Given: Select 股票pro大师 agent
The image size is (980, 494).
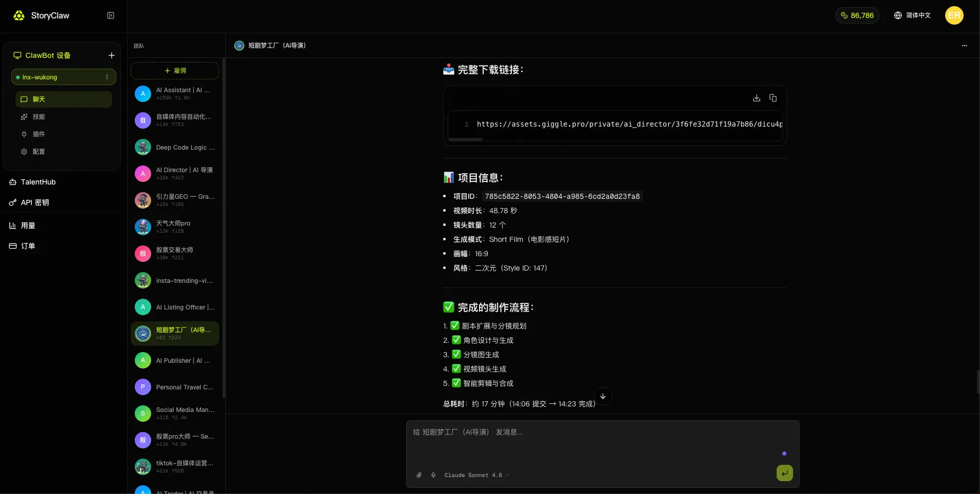Looking at the screenshot, I should click(x=175, y=440).
